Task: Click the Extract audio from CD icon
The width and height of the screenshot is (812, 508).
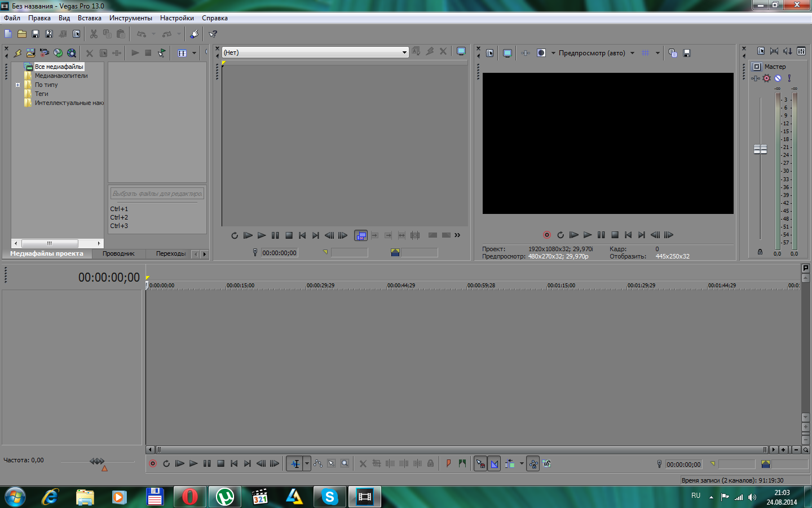Action: pos(58,53)
